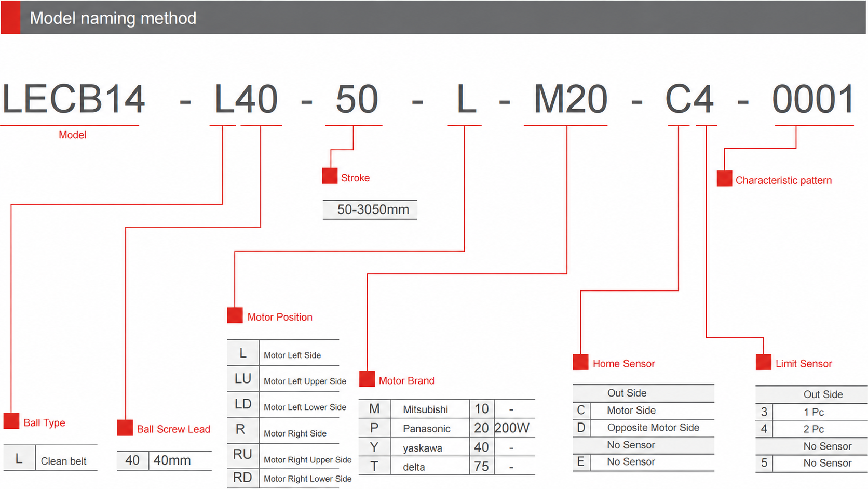Click the 'Opposite Motor Side' row
Viewport: 868px width, 489px height.
(x=644, y=428)
